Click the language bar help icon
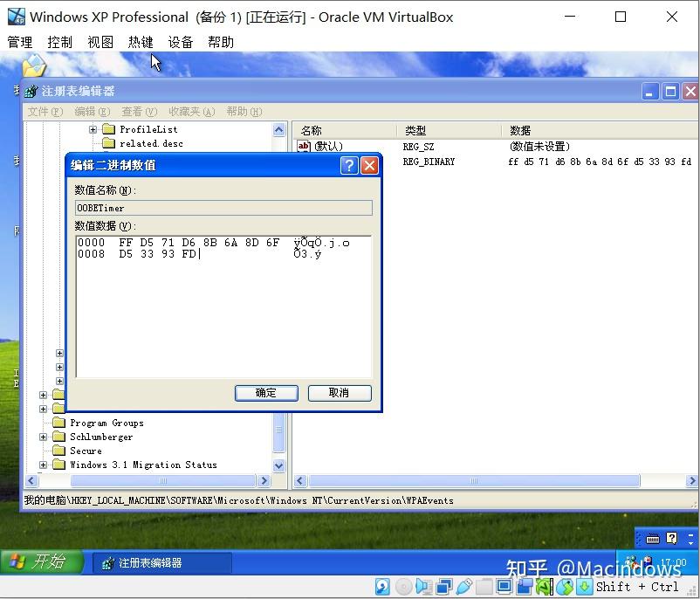 [671, 538]
